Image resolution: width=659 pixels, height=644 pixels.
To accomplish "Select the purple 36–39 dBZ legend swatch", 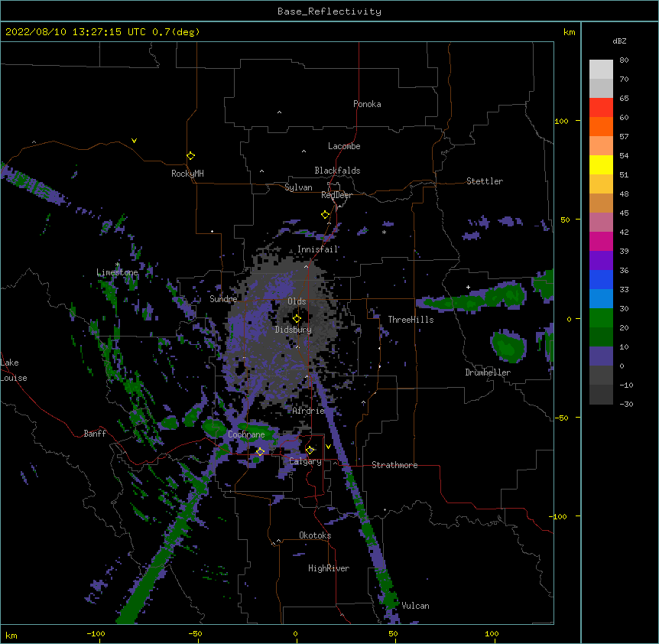I will click(601, 261).
